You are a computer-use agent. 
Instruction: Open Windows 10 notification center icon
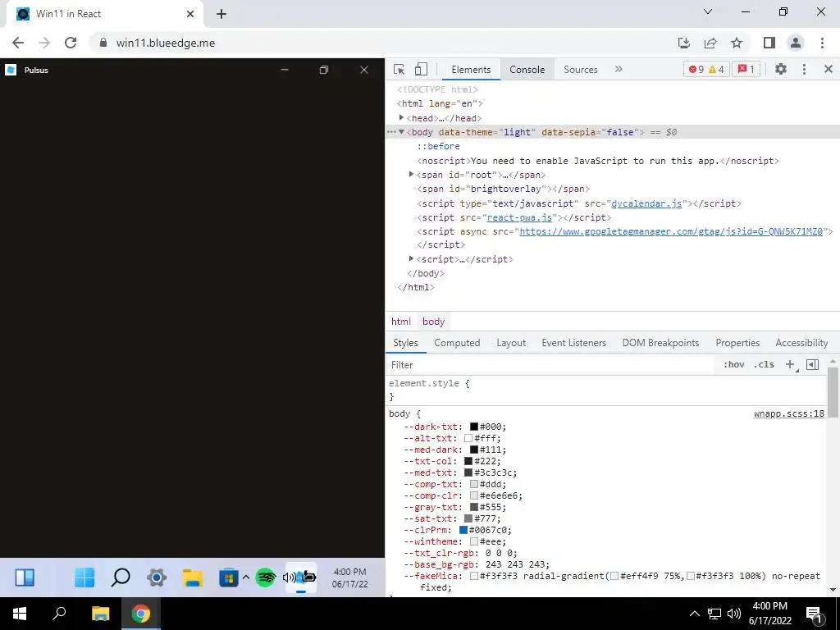pyautogui.click(x=814, y=614)
